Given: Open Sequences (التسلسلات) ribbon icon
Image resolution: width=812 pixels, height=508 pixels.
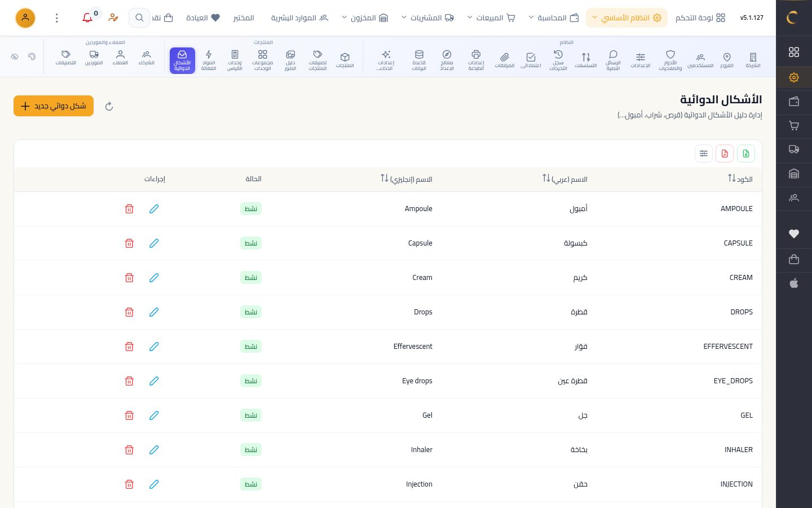Looking at the screenshot, I should click(x=586, y=60).
